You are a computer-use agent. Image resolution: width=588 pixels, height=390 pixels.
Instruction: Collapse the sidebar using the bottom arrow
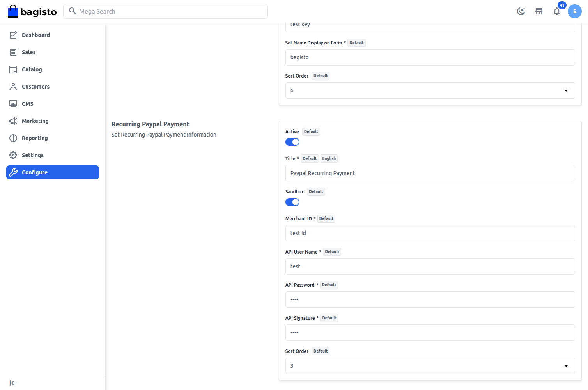[13, 383]
